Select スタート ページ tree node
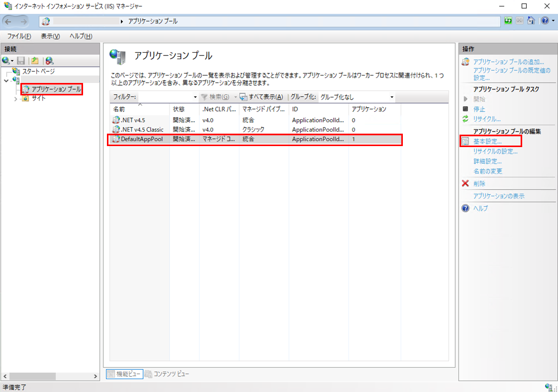 (38, 71)
